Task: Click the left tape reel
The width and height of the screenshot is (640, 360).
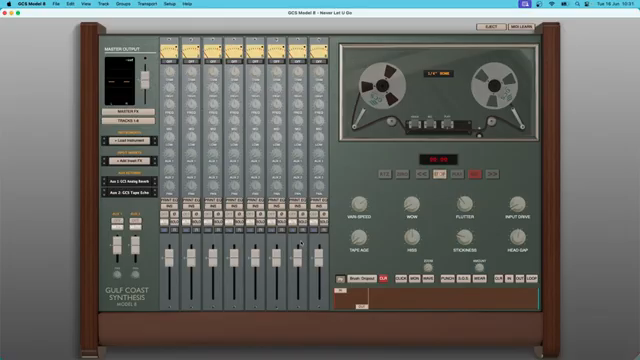Action: pyautogui.click(x=382, y=86)
